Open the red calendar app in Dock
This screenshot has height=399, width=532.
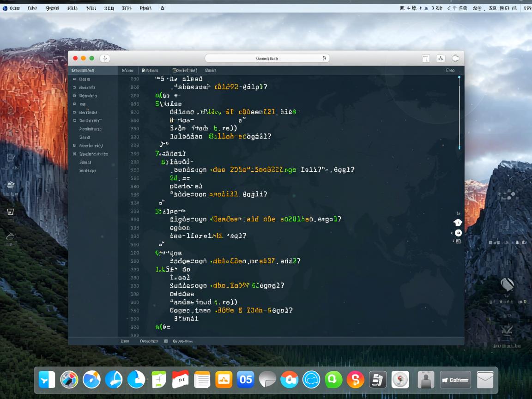tap(180, 380)
